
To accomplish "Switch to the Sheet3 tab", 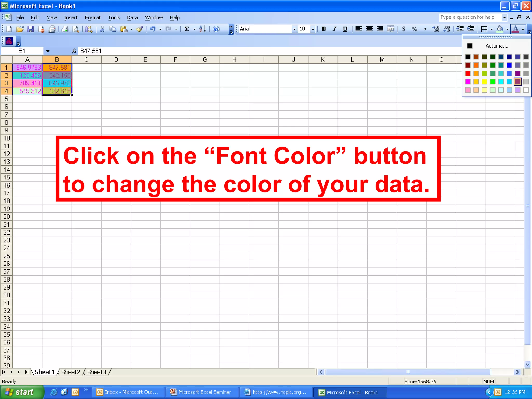I will coord(97,372).
